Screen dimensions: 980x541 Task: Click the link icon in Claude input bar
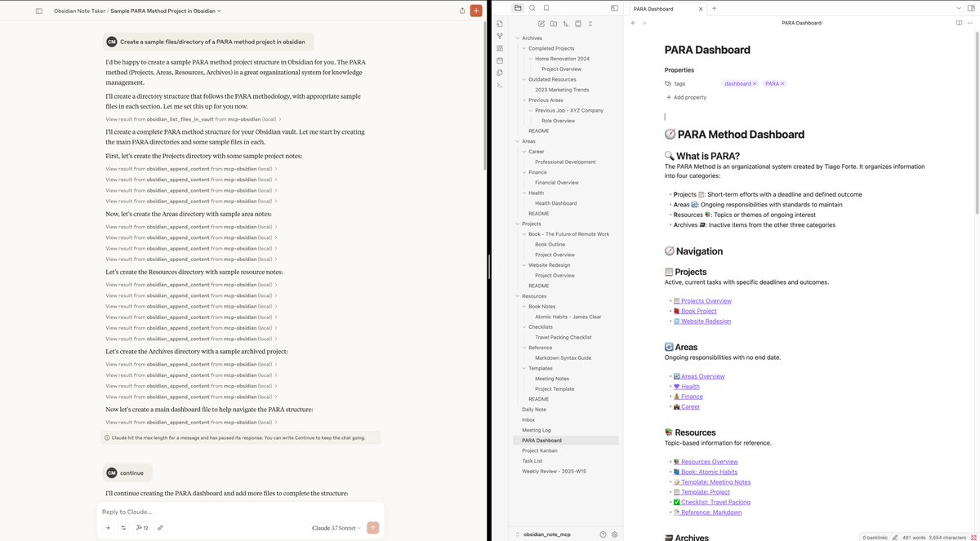tap(160, 528)
